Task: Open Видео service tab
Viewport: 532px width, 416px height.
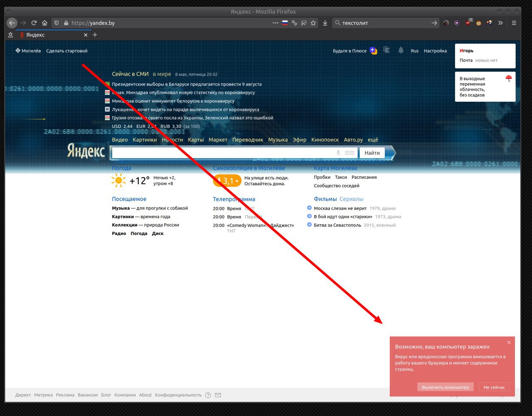Action: coord(120,140)
